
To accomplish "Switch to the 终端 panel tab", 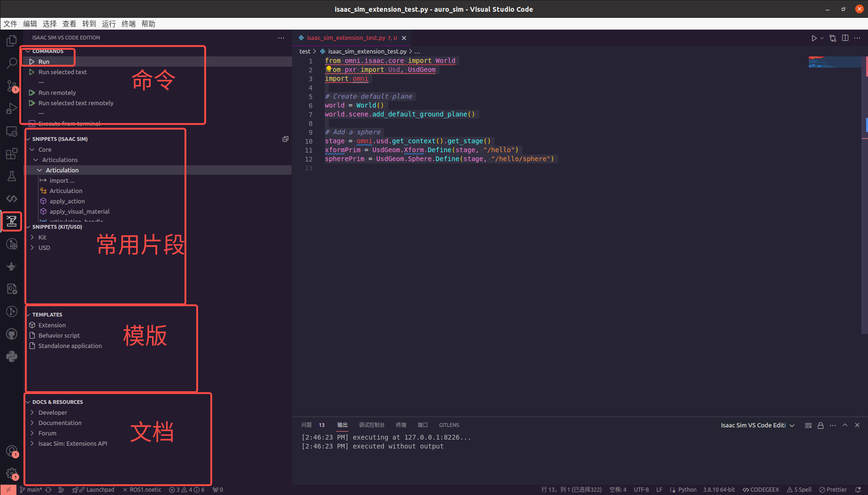I will (x=401, y=425).
